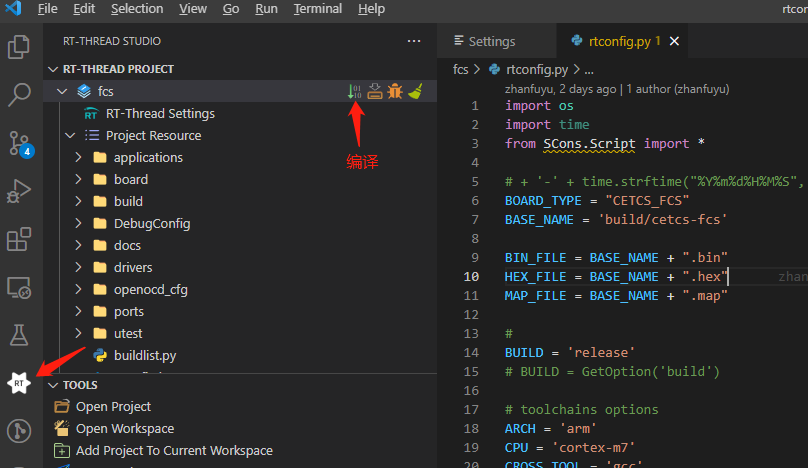
Task: Expand the utest folder
Action: coord(78,333)
